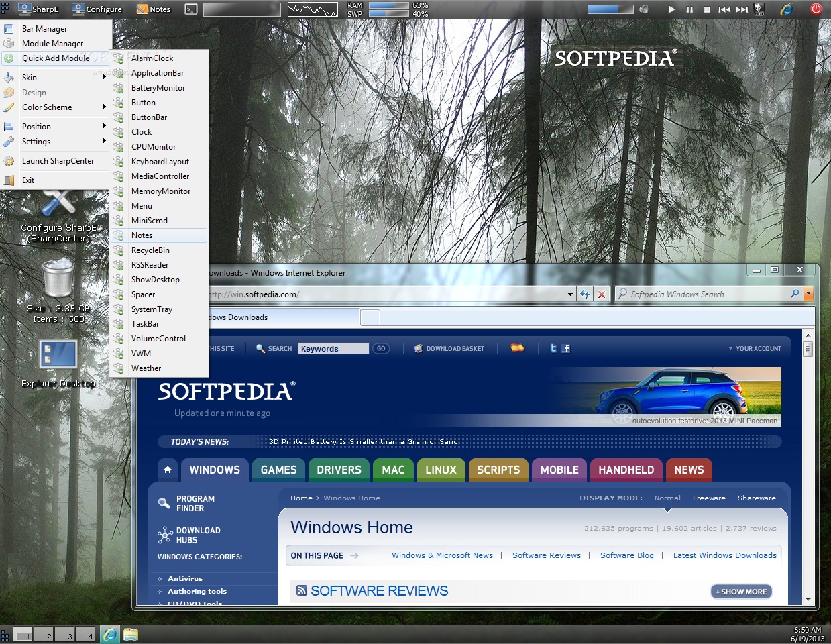Expand the Settings submenu
Screen dimensions: 831x644
(56, 142)
